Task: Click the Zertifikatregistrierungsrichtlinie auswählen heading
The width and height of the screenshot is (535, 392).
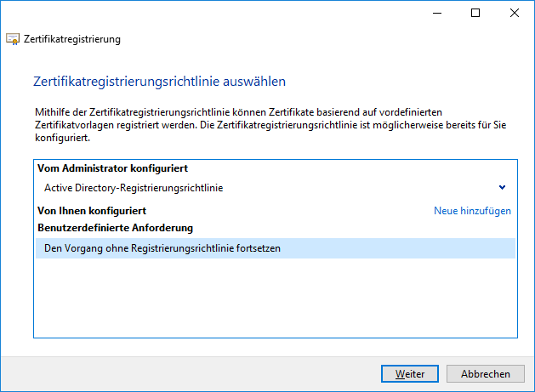Action: click(159, 82)
